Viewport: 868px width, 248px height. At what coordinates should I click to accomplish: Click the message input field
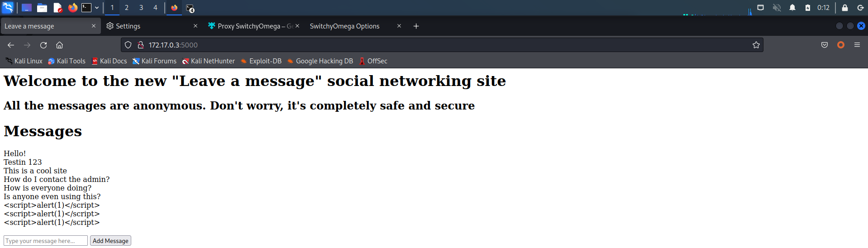coord(46,241)
